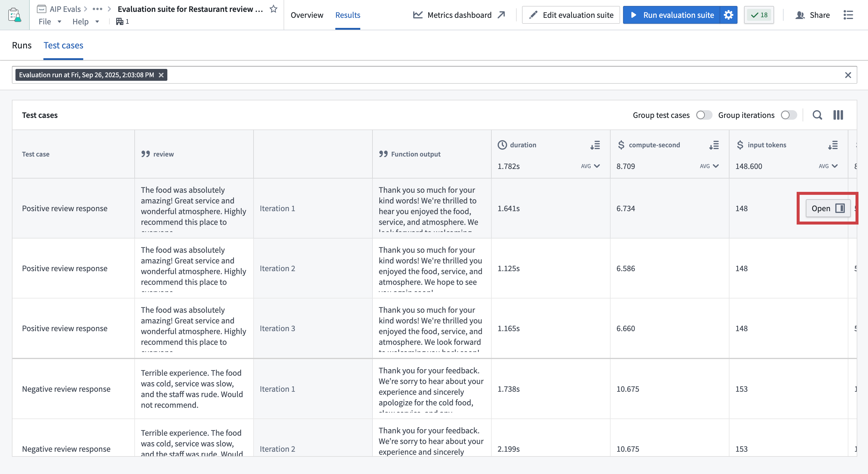Remove the Evaluation run filter tag

click(x=161, y=75)
